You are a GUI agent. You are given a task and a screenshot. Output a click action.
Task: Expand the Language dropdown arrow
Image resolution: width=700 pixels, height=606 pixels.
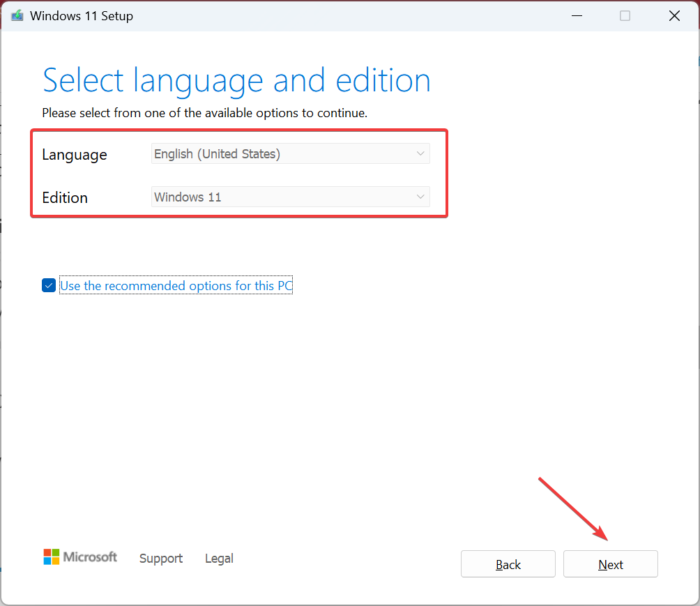click(x=420, y=154)
